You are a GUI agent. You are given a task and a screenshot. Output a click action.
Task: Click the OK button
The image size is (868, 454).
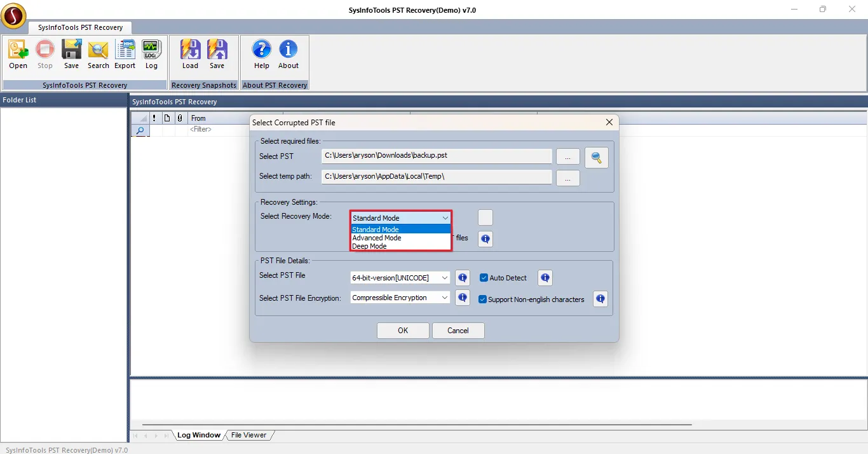[403, 331]
